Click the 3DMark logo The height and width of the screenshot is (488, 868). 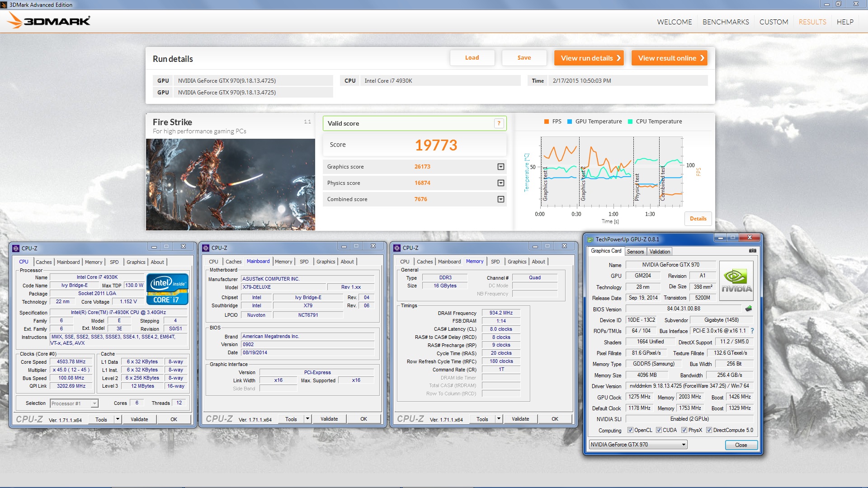click(x=49, y=21)
